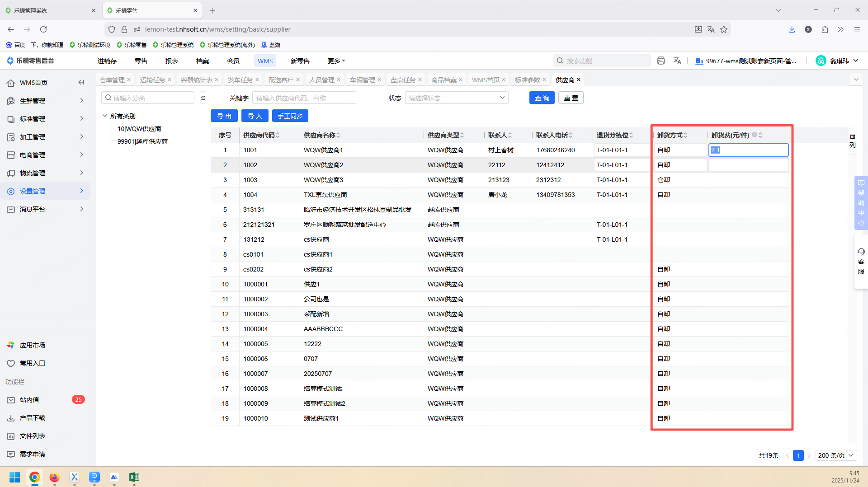The height and width of the screenshot is (487, 868).
Task: Click the 乐檬管理系统(海外) bookmark
Action: pyautogui.click(x=227, y=45)
